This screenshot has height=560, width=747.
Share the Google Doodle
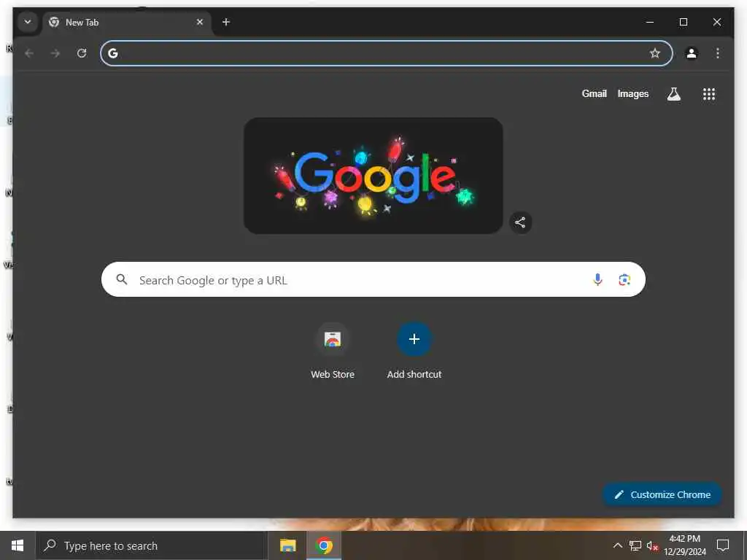click(x=520, y=222)
